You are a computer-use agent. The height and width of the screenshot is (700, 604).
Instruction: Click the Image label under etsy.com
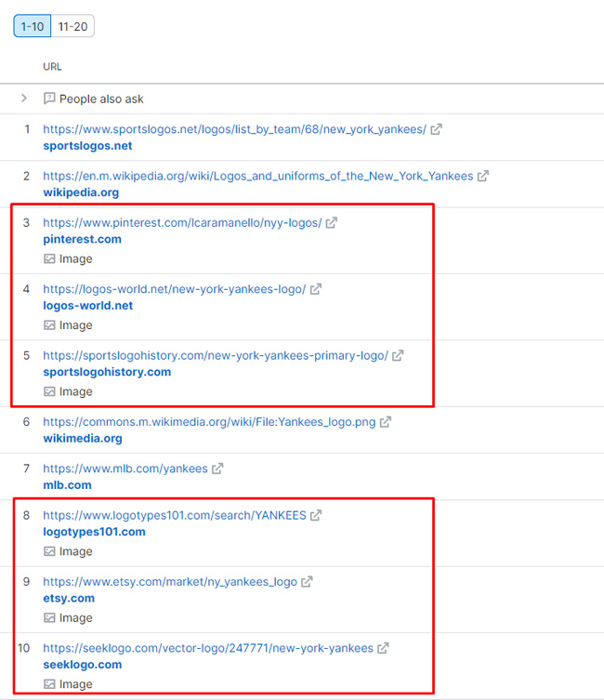pos(76,618)
